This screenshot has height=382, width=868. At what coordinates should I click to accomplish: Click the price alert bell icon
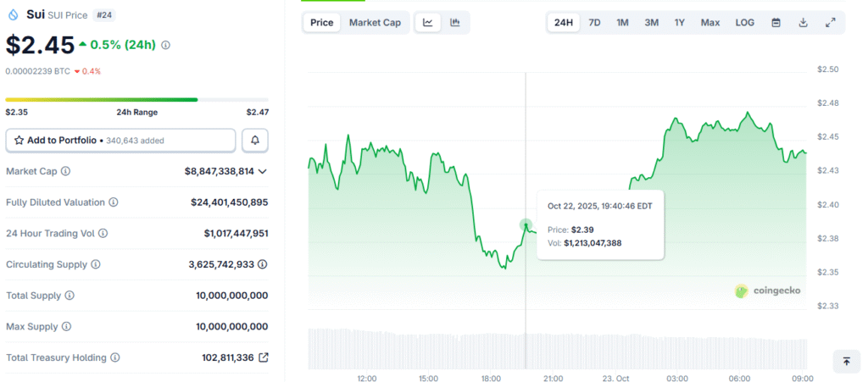click(x=255, y=140)
